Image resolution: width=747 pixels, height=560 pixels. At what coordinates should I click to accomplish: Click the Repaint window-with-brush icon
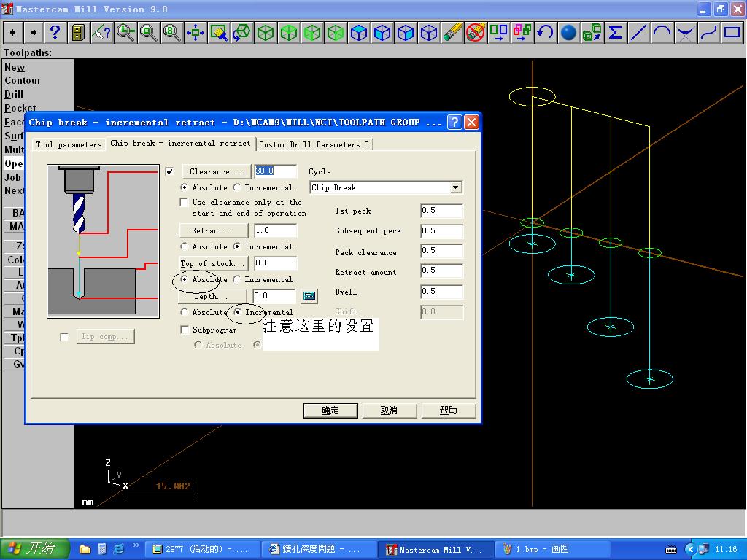[x=219, y=32]
